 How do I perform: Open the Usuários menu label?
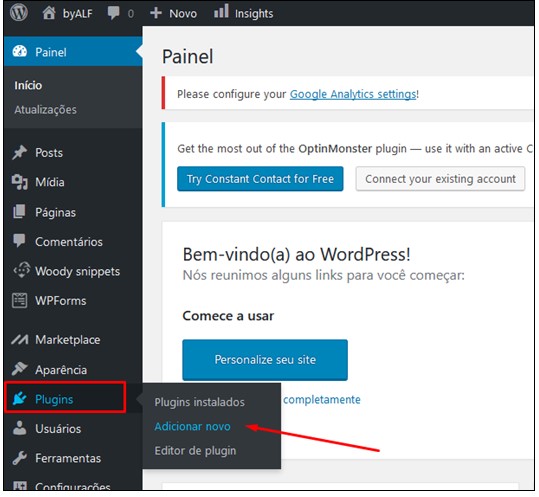(x=58, y=429)
